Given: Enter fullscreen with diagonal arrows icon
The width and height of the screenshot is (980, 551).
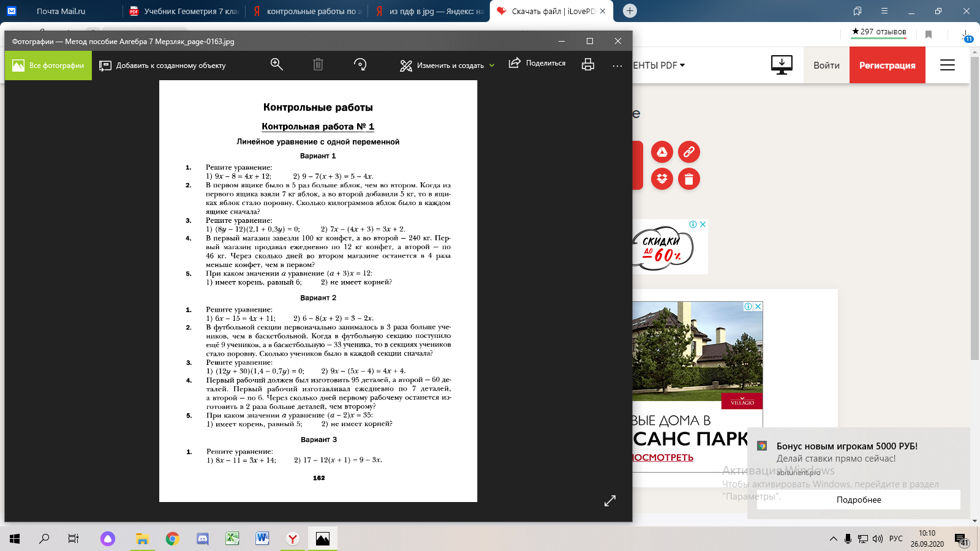Looking at the screenshot, I should (610, 501).
